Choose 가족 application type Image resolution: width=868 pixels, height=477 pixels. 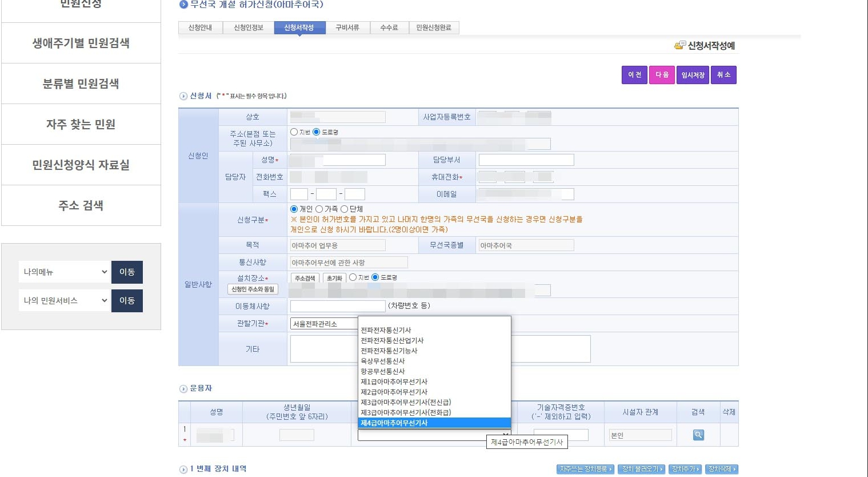point(319,209)
